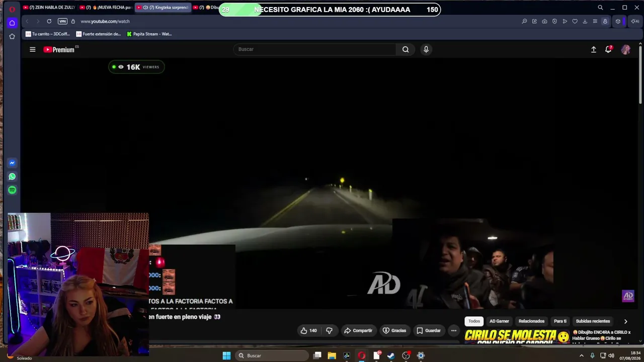644x362 pixels.
Task: Open the YouTube create upload icon
Action: [x=594, y=49]
